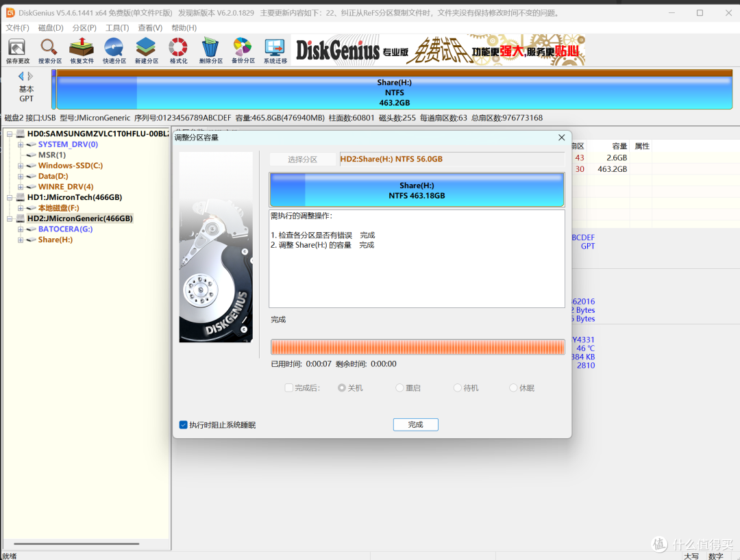Screen dimensions: 740x560
Task: Select Windows-SSD(C:) label in disk tree
Action: coord(71,166)
